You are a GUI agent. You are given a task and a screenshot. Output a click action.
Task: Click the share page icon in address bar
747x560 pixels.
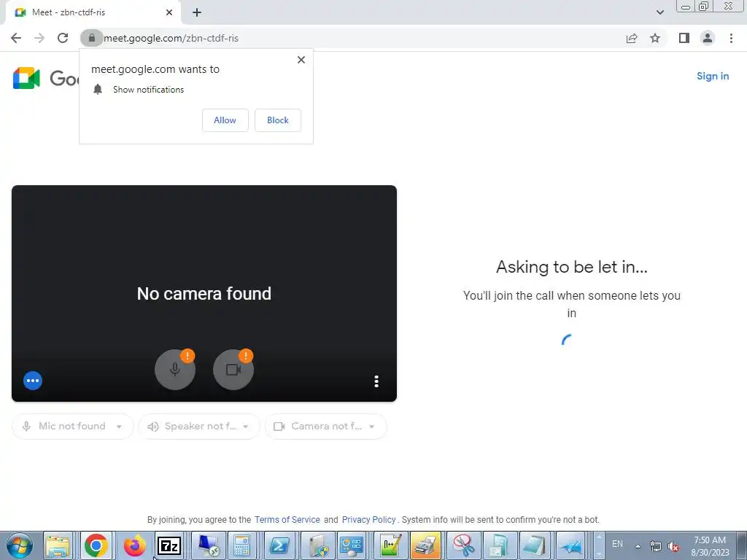coord(632,38)
